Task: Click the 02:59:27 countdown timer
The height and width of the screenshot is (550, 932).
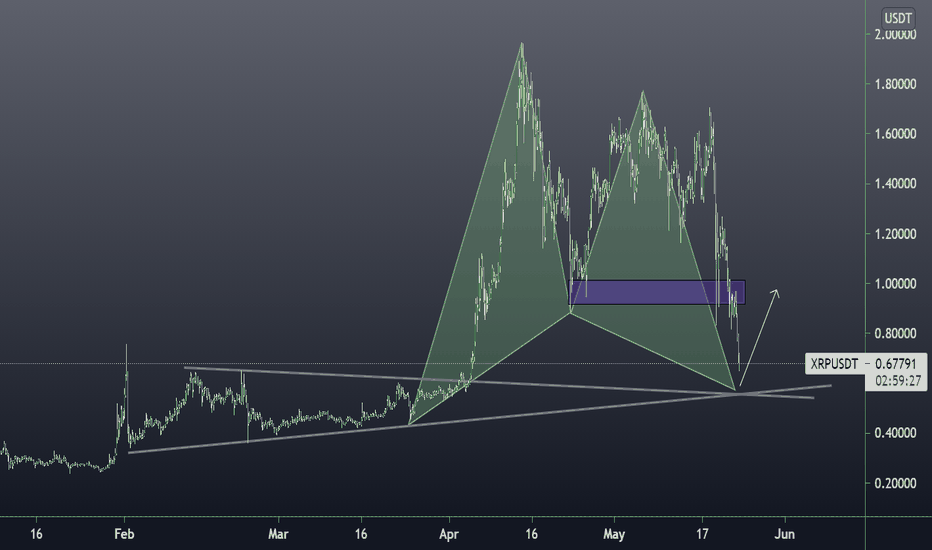Action: pos(899,381)
